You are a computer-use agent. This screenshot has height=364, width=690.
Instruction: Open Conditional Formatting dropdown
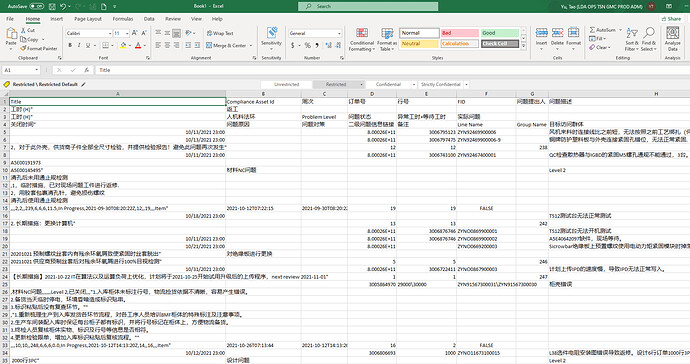coord(362,39)
